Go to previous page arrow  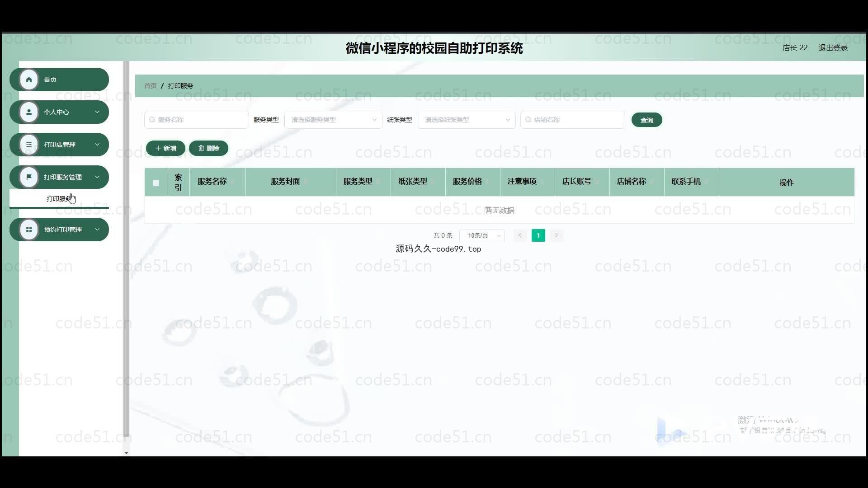tap(520, 235)
